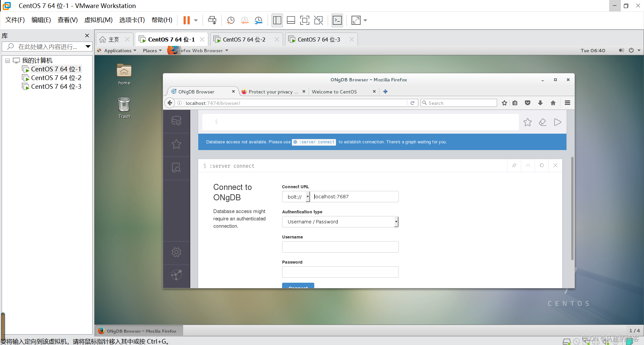Screen dimensions: 644x345
Task: Bookmark this page in Firefox
Action: pos(504,103)
